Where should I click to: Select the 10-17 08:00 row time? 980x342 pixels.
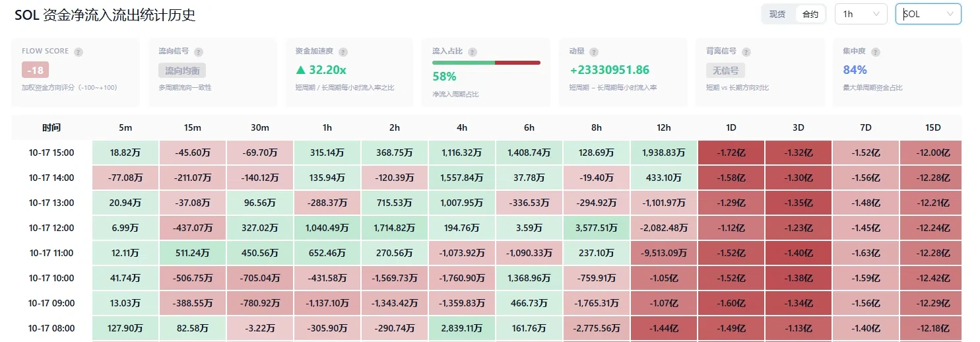tap(51, 328)
